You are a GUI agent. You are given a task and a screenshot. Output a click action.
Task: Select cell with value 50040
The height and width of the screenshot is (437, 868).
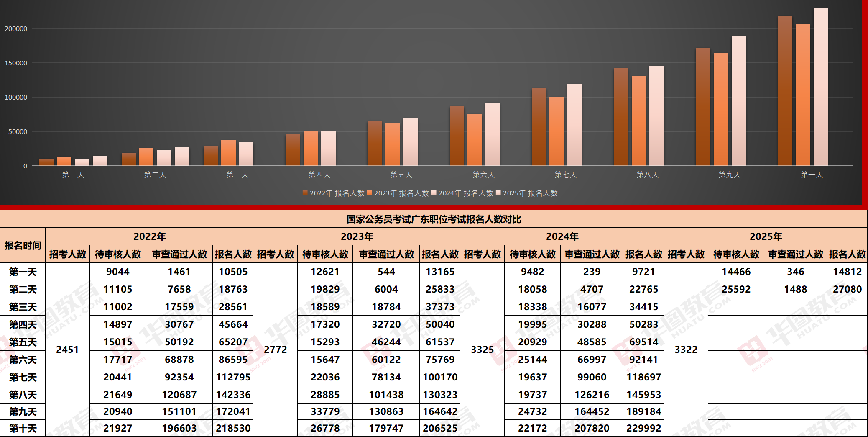440,324
